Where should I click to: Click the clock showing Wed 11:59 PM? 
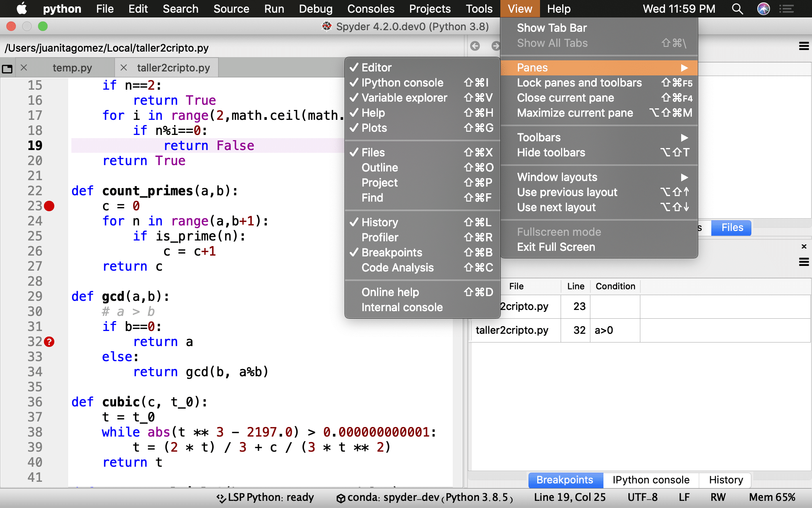coord(679,8)
